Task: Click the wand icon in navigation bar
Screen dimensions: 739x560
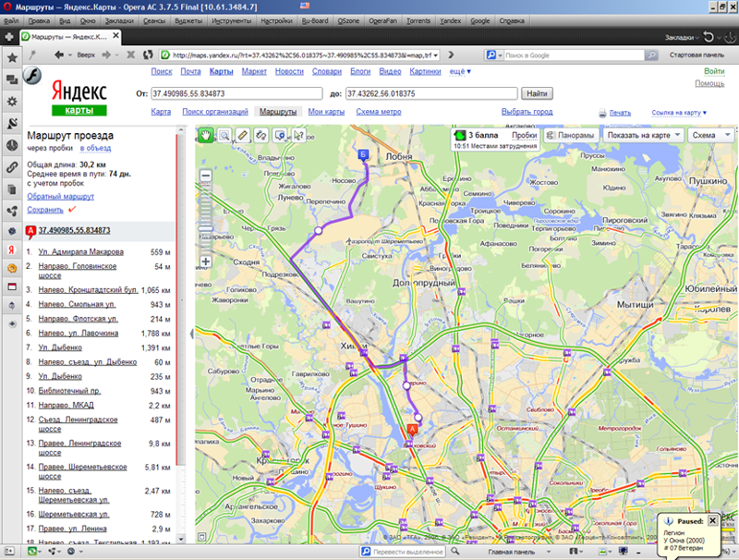Action: coord(32,55)
